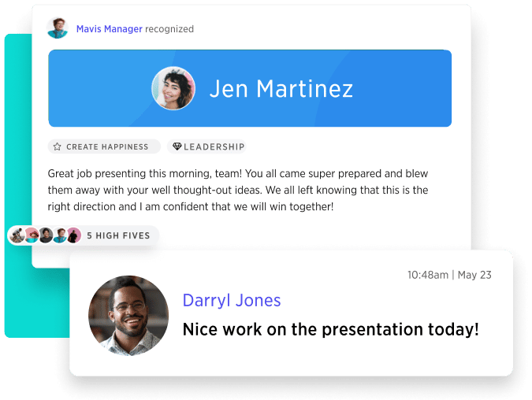Click Darryl Jones's profile photo

pos(128,316)
